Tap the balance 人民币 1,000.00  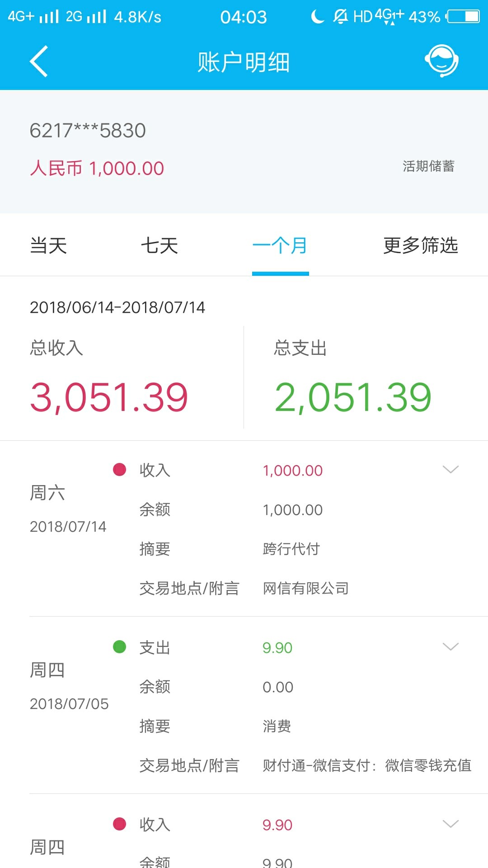[97, 168]
